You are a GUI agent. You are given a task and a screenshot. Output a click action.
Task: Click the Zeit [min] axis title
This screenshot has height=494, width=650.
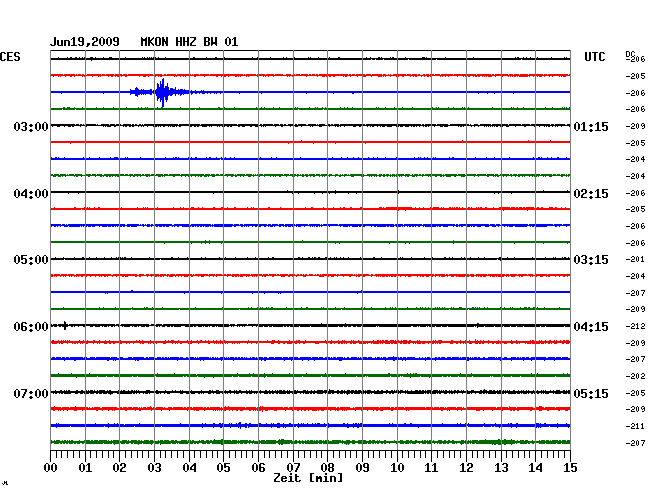pos(308,478)
